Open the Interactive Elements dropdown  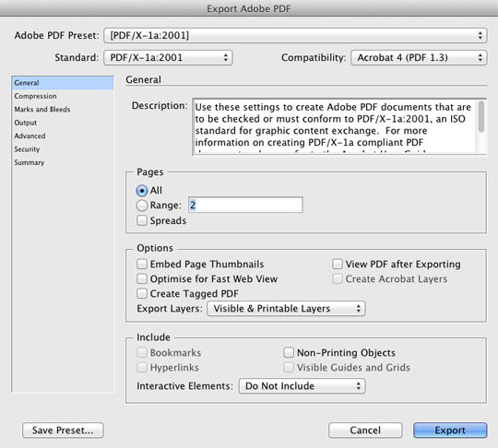point(302,385)
